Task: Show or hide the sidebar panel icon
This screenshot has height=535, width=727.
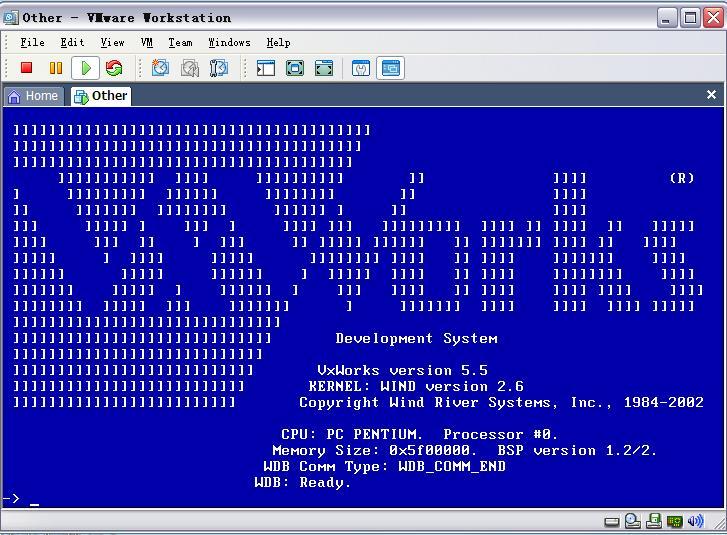Action: coord(266,68)
